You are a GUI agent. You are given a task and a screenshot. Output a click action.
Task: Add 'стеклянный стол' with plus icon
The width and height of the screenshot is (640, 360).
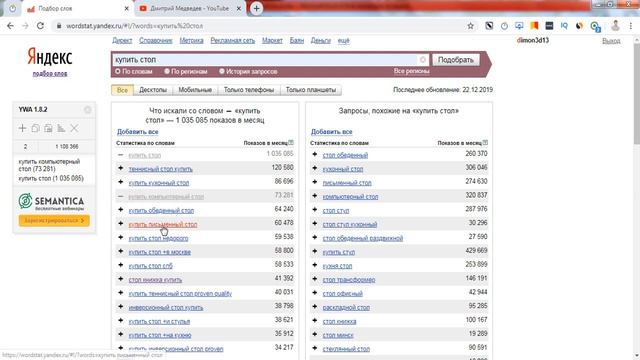(x=315, y=348)
